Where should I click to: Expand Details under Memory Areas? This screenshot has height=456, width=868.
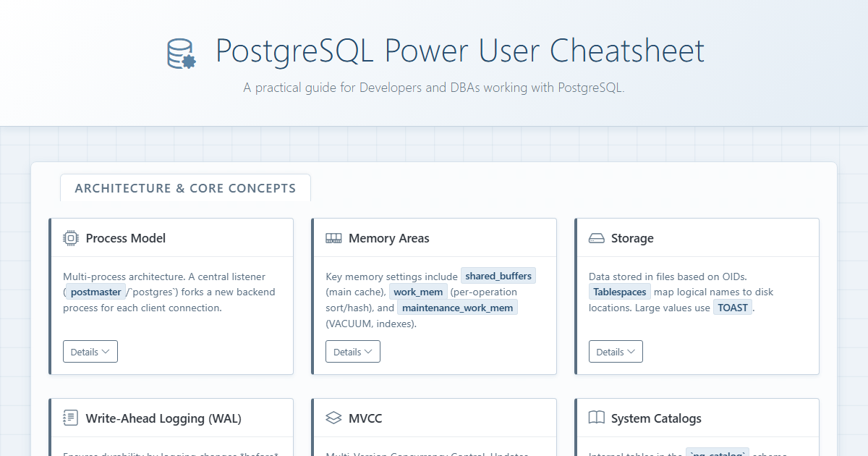pyautogui.click(x=353, y=352)
